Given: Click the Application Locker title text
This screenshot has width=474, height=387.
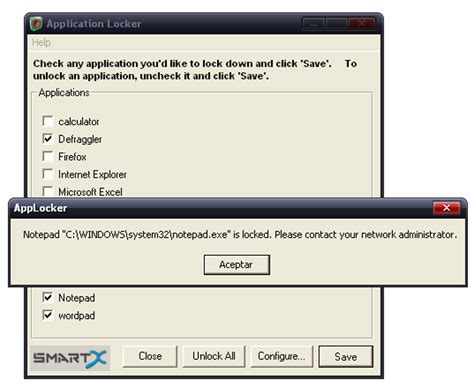Looking at the screenshot, I should pos(94,24).
